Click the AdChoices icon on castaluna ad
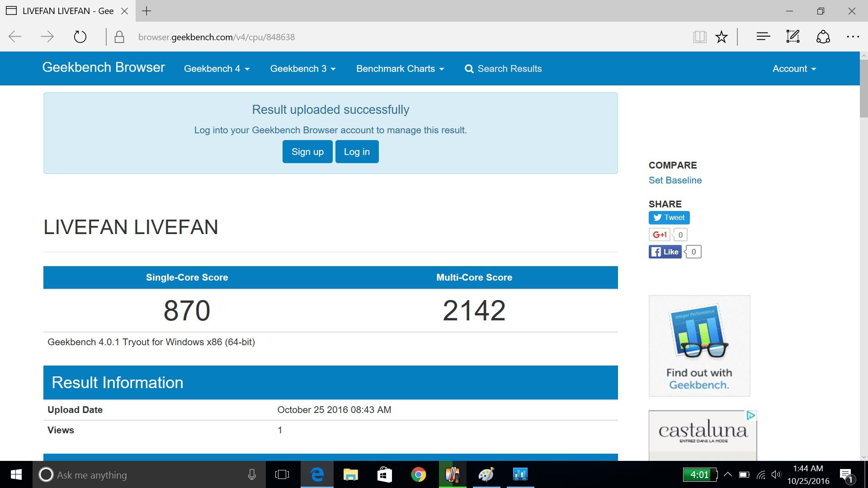The height and width of the screenshot is (488, 868). [751, 415]
